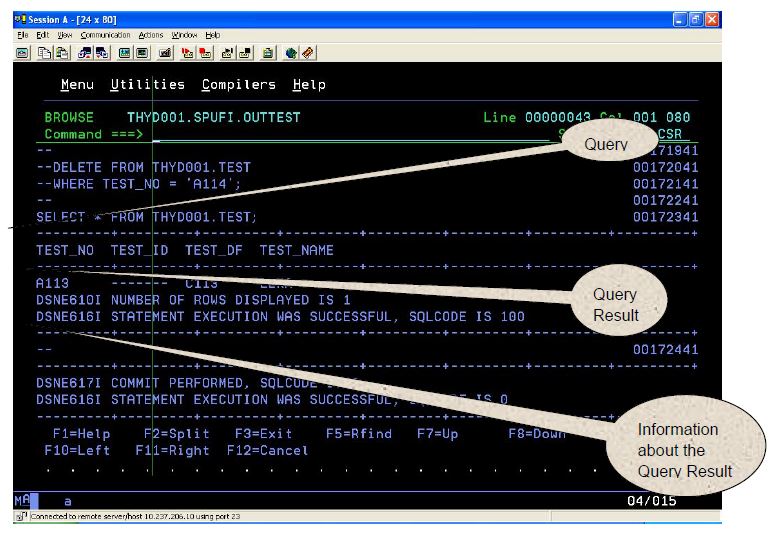Click the connection status icon in status bar
Viewport: 775px width, 534px height.
[x=21, y=517]
